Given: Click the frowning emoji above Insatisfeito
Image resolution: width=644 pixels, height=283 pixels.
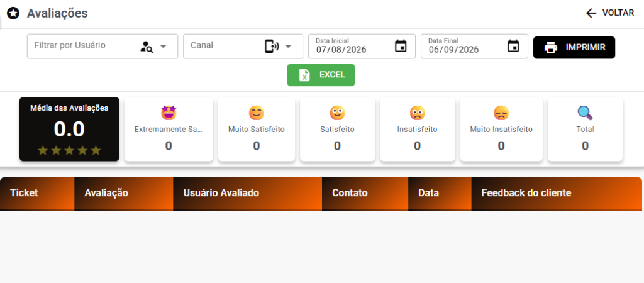Looking at the screenshot, I should pos(418,113).
